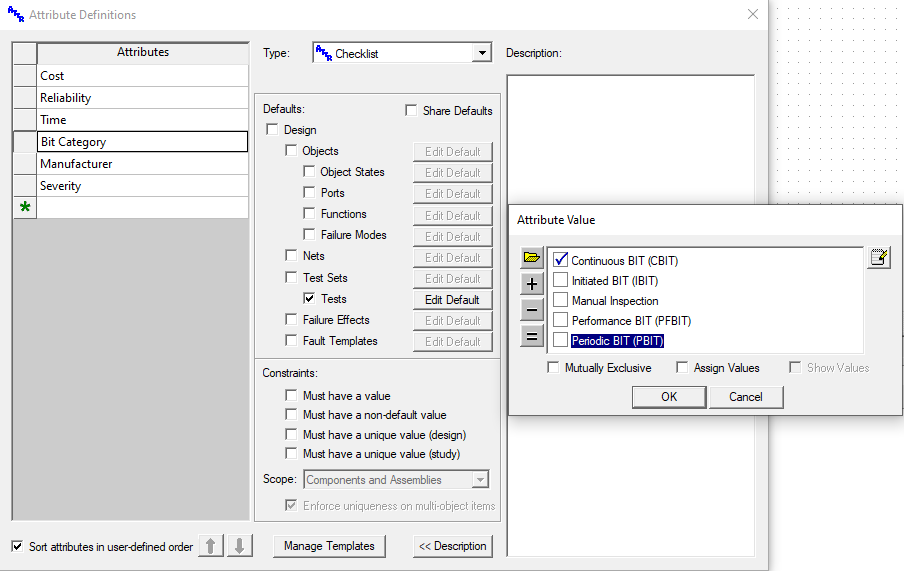Screen dimensions: 904x571
Task: Select the Severity attribute row
Action: pos(142,185)
